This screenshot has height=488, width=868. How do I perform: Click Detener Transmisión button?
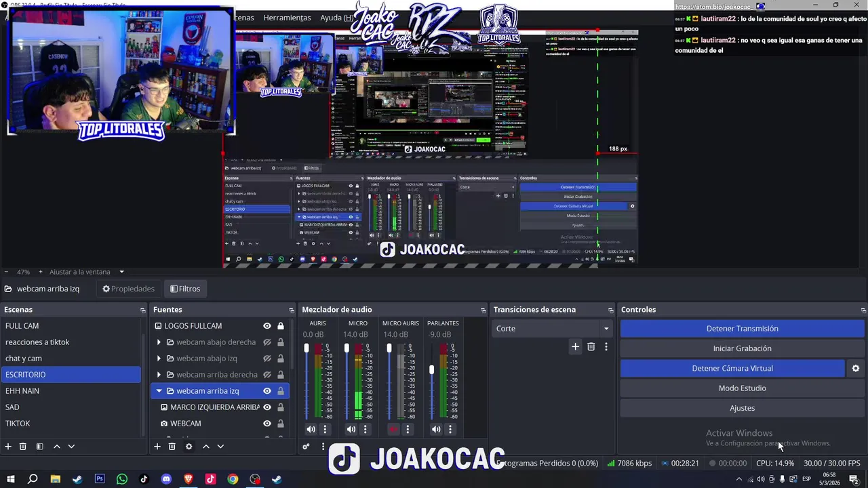click(x=742, y=329)
